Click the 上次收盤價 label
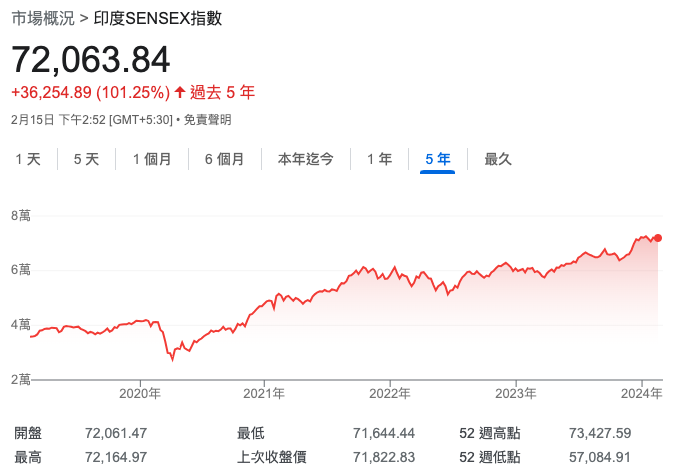 point(272,457)
